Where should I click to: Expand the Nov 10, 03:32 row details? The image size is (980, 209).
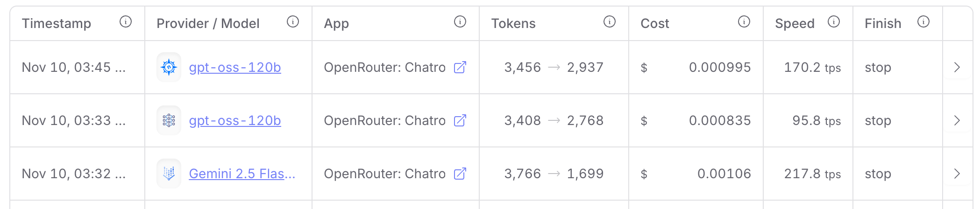pyautogui.click(x=957, y=174)
